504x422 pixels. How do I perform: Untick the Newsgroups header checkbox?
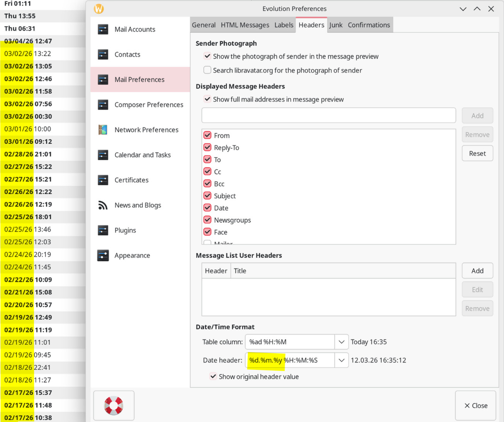click(x=207, y=220)
